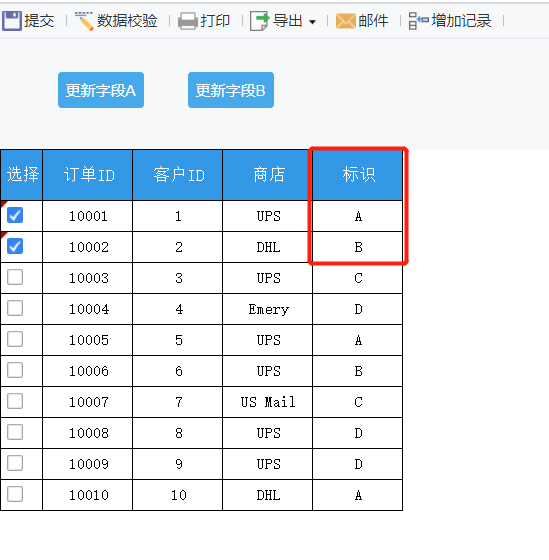This screenshot has height=560, width=549.
Task: Check the checkbox for order 10007
Action: (15, 401)
